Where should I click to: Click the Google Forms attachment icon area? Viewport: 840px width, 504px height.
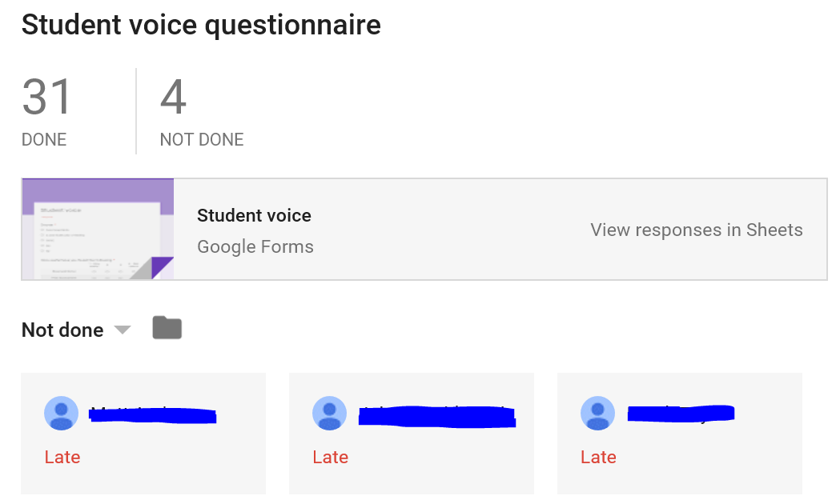[x=97, y=229]
